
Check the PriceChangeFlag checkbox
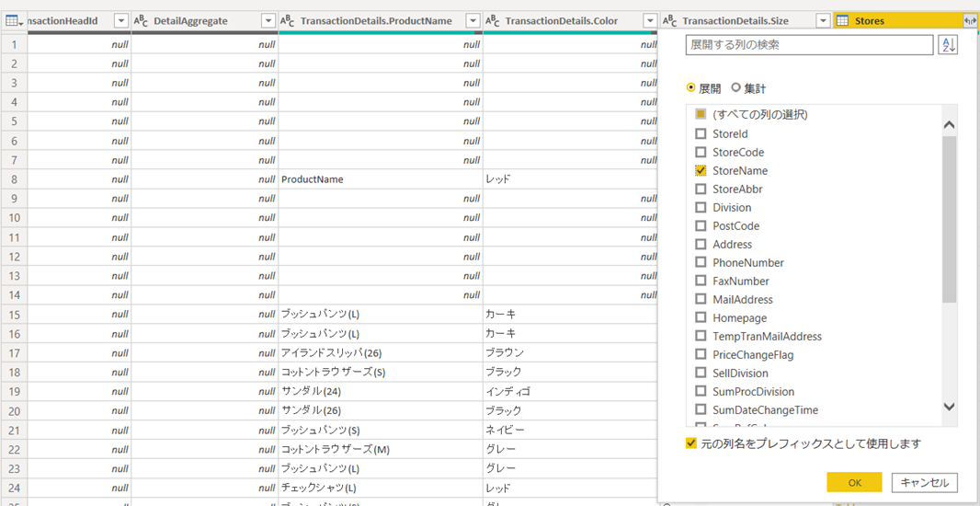[701, 354]
